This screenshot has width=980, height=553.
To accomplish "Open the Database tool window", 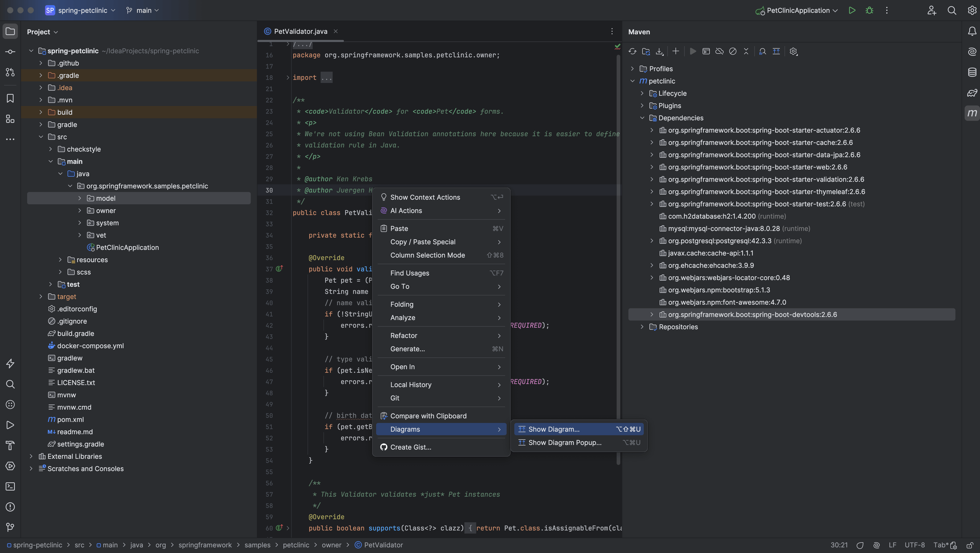I will point(972,72).
